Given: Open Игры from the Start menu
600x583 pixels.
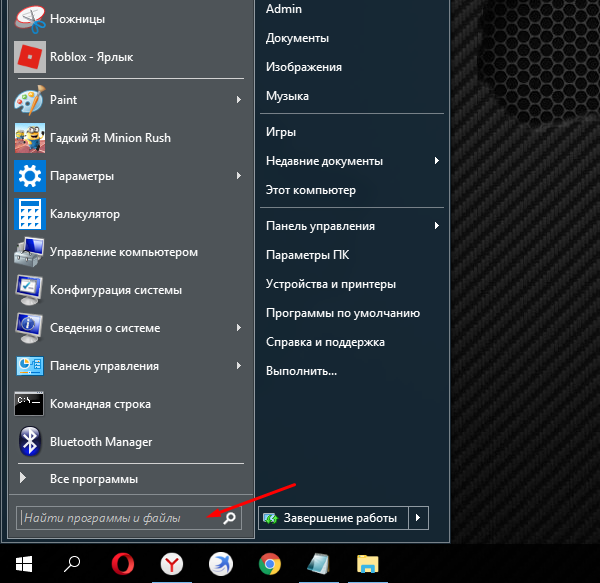Looking at the screenshot, I should click(281, 132).
